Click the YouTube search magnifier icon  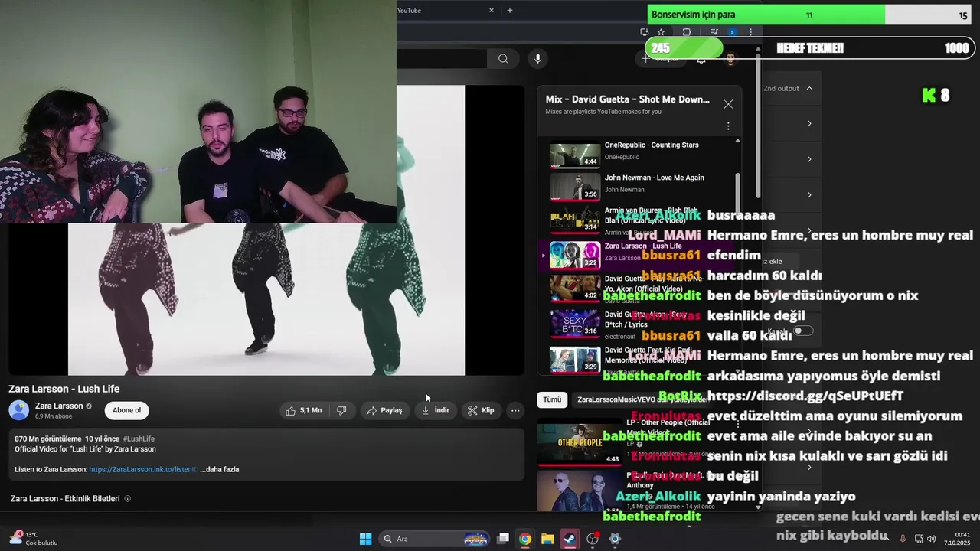[x=503, y=59]
